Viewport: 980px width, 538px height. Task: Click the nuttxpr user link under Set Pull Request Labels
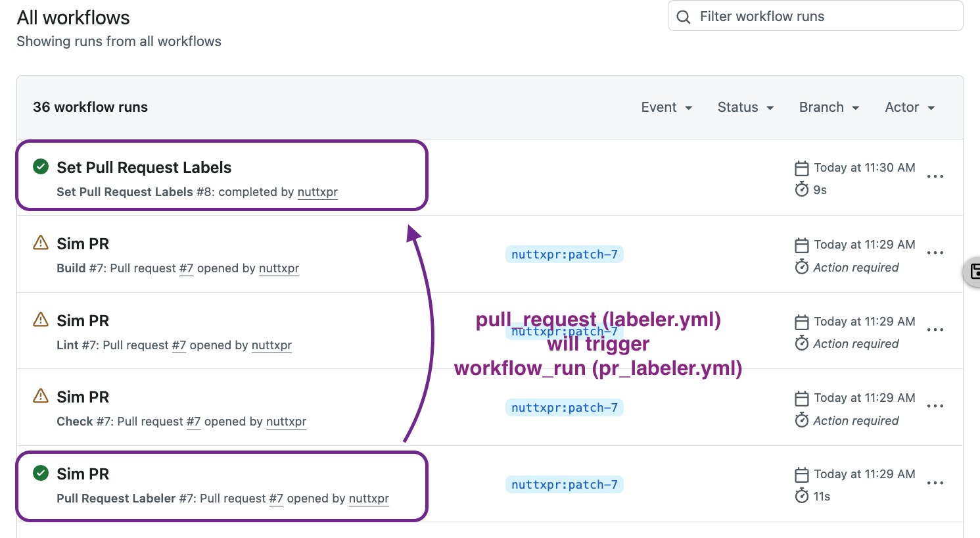(317, 192)
